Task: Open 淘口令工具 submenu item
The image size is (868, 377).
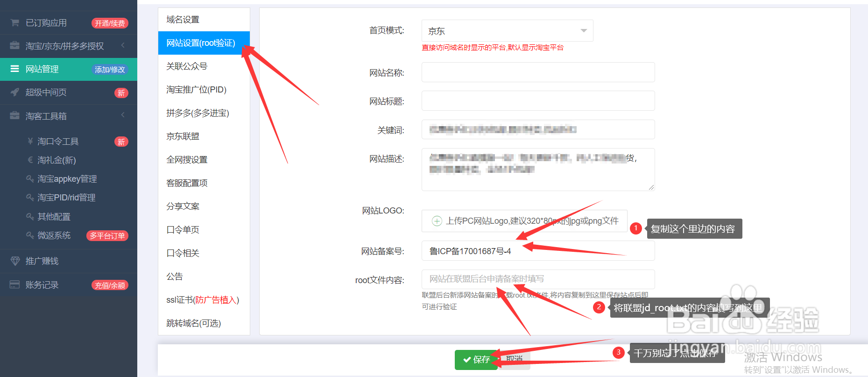Action: point(69,141)
